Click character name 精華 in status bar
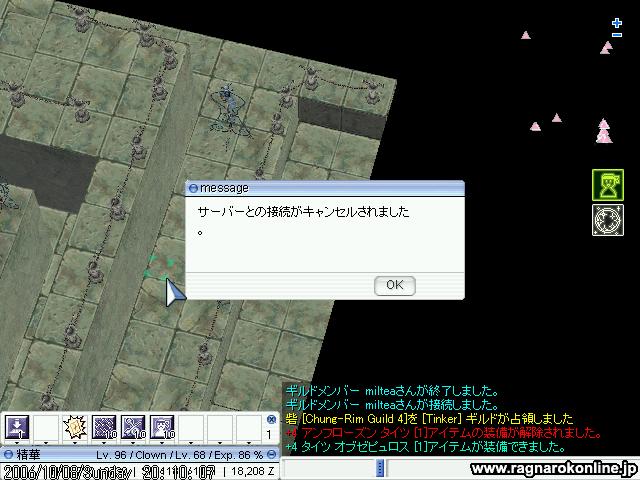The width and height of the screenshot is (640, 480). click(28, 455)
